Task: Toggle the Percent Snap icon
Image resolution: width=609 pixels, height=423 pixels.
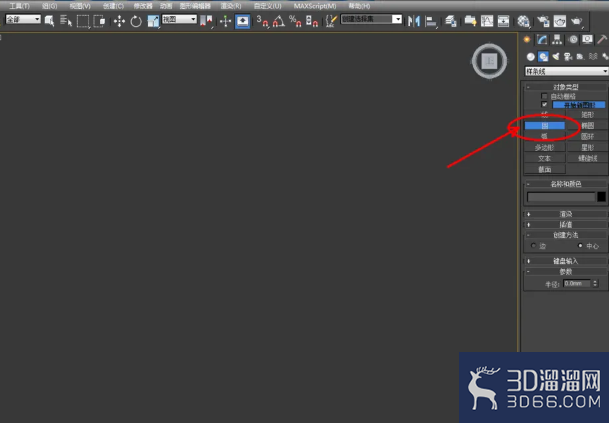Action: (x=295, y=21)
